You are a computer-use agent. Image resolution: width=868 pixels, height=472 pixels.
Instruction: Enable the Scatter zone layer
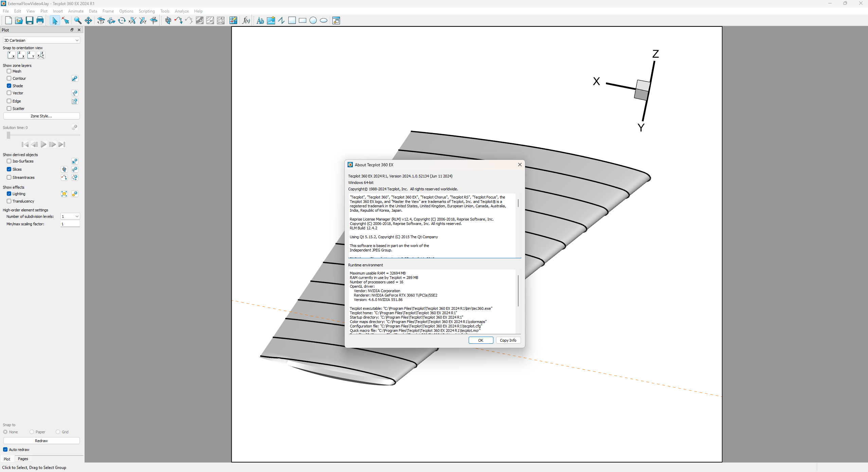click(9, 109)
